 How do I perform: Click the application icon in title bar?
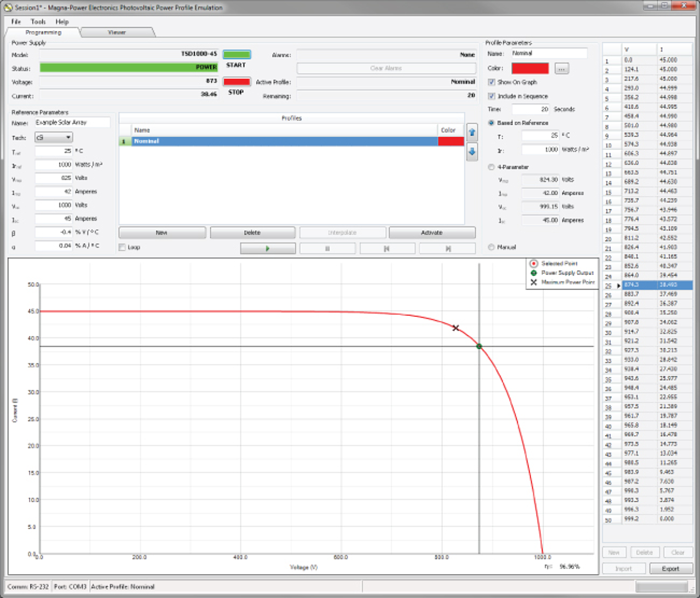(8, 7)
